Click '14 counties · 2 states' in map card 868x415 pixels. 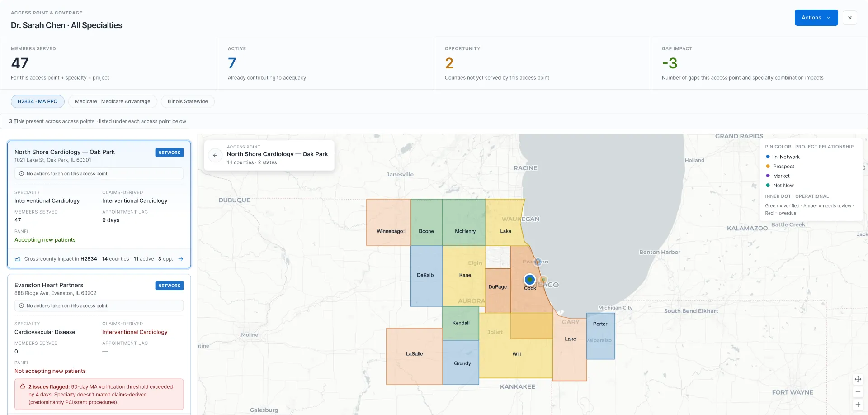point(252,162)
